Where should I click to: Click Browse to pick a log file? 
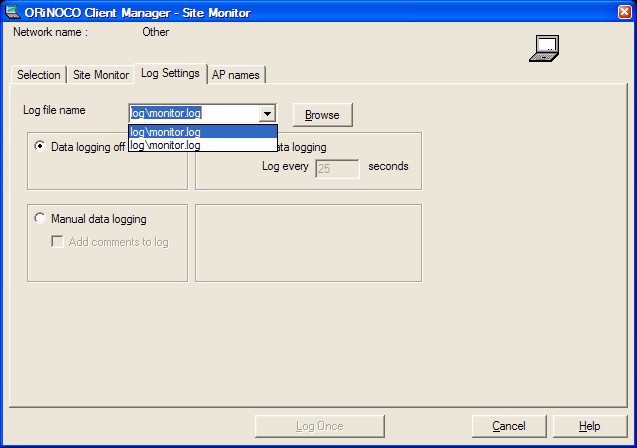pos(323,115)
